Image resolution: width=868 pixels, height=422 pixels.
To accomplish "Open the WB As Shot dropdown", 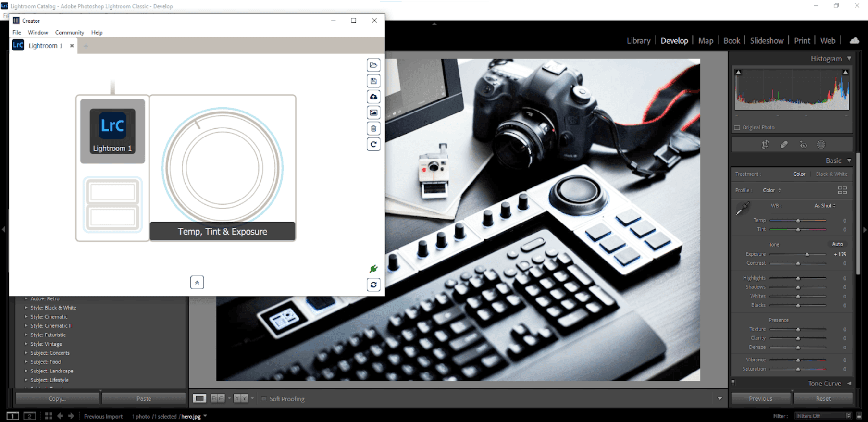I will click(825, 206).
